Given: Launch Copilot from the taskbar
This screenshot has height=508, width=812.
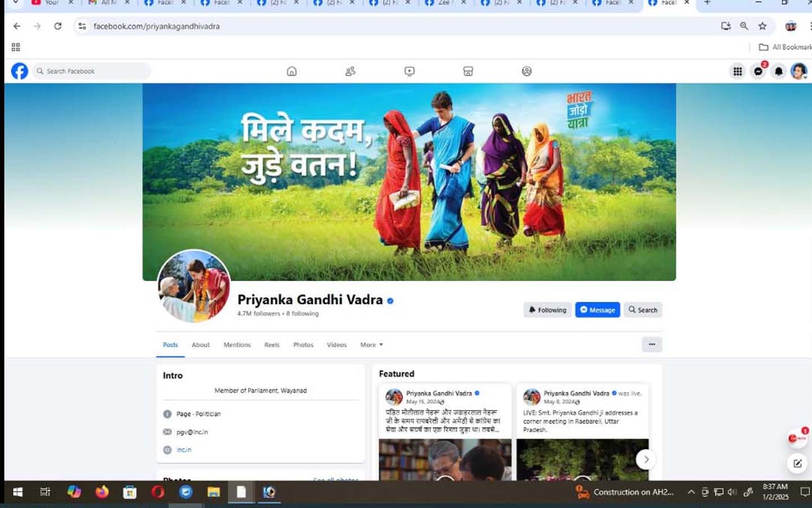Looking at the screenshot, I should 74,492.
